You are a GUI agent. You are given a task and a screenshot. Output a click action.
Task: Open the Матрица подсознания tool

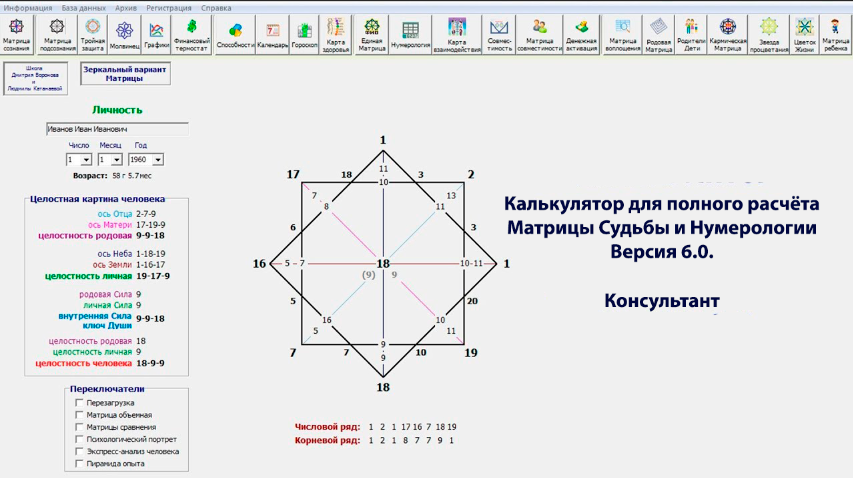click(57, 35)
